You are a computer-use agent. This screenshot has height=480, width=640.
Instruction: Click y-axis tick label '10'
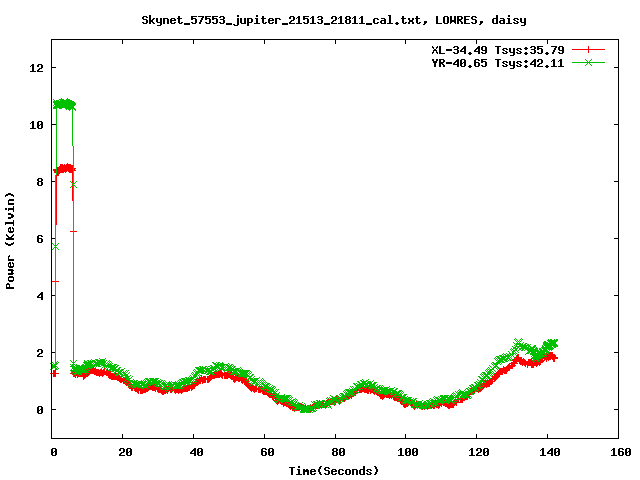[36, 125]
